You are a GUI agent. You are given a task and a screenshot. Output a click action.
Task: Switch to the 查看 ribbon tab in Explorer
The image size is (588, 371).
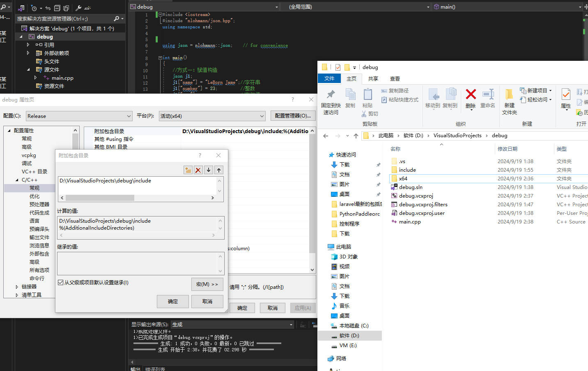(395, 78)
